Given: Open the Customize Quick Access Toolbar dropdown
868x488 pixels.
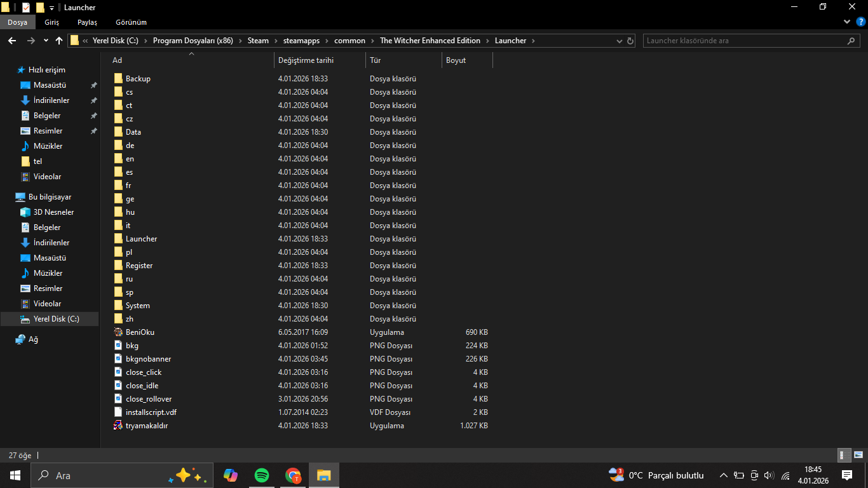Looking at the screenshot, I should pos(51,8).
